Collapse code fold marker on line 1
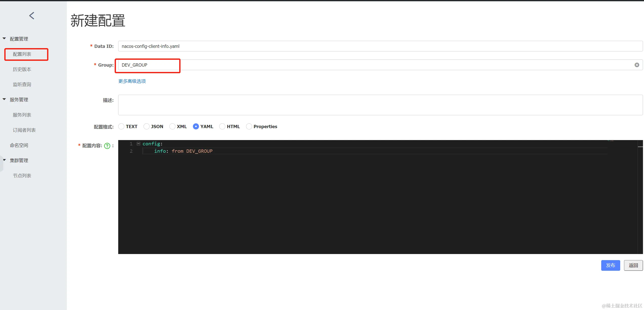The width and height of the screenshot is (644, 310). [138, 144]
